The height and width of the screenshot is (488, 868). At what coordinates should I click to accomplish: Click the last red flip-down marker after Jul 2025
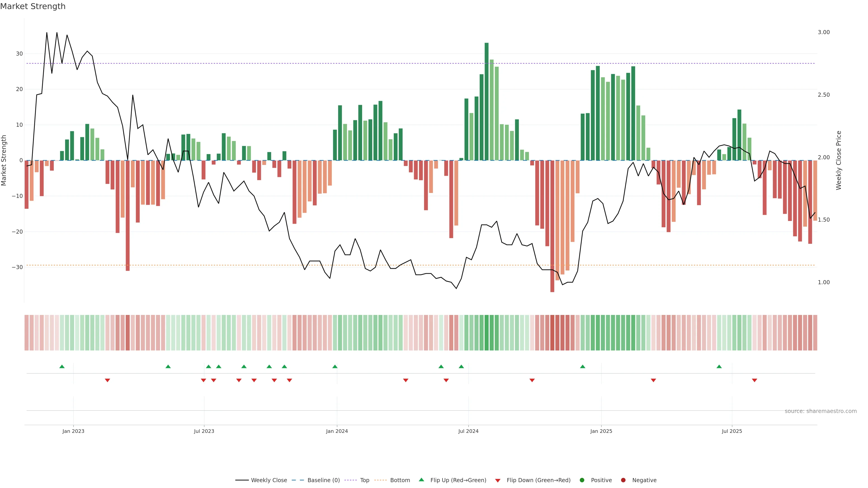pos(755,380)
